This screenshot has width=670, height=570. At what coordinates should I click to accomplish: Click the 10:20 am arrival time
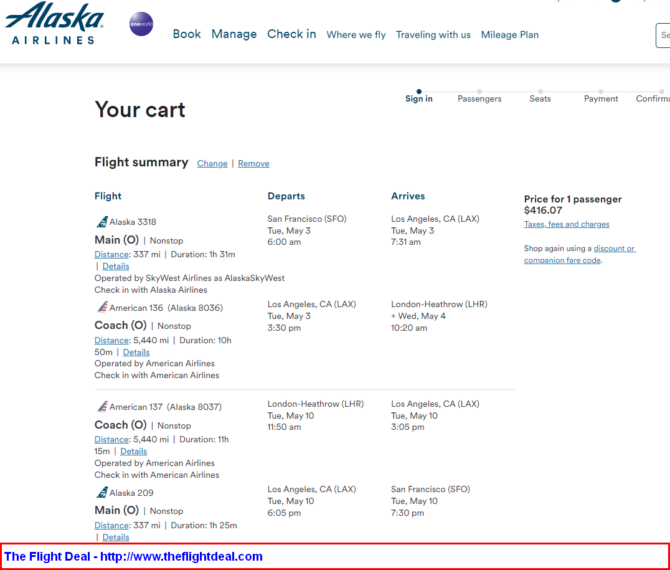click(x=408, y=328)
